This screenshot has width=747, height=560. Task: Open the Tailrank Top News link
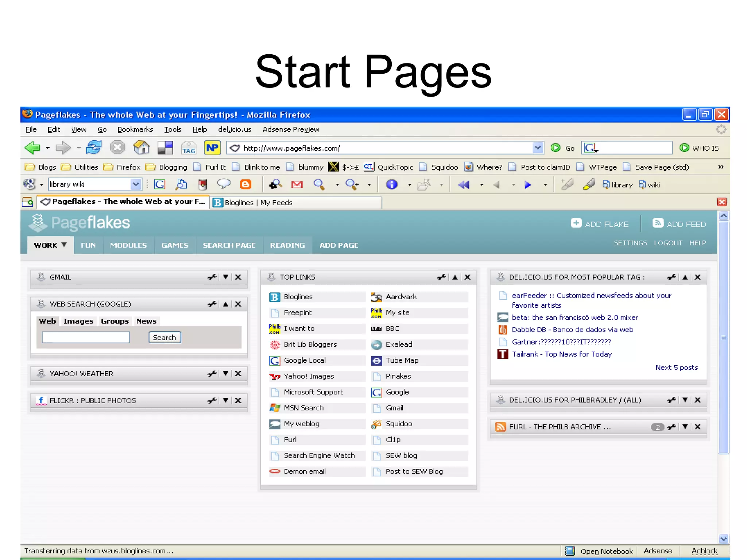(x=562, y=354)
